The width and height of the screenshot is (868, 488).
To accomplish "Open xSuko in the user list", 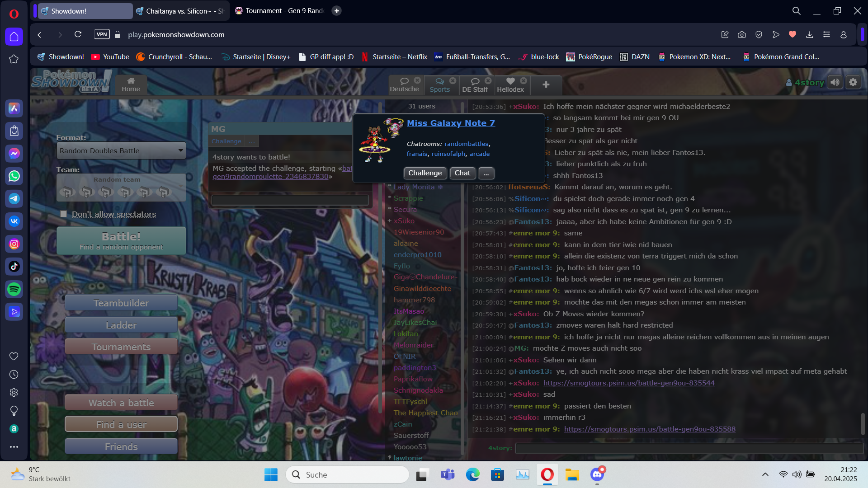I will coord(404,221).
